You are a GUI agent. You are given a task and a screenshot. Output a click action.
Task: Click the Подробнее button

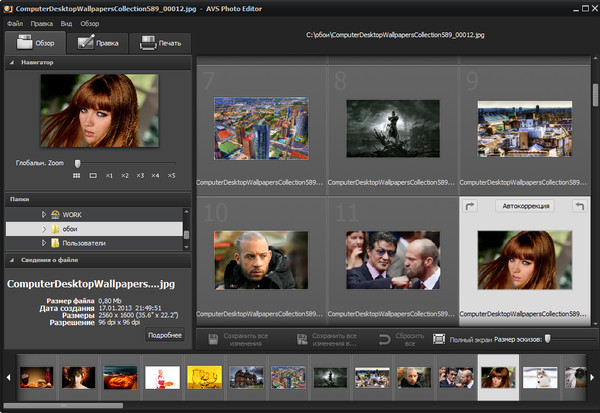point(164,335)
